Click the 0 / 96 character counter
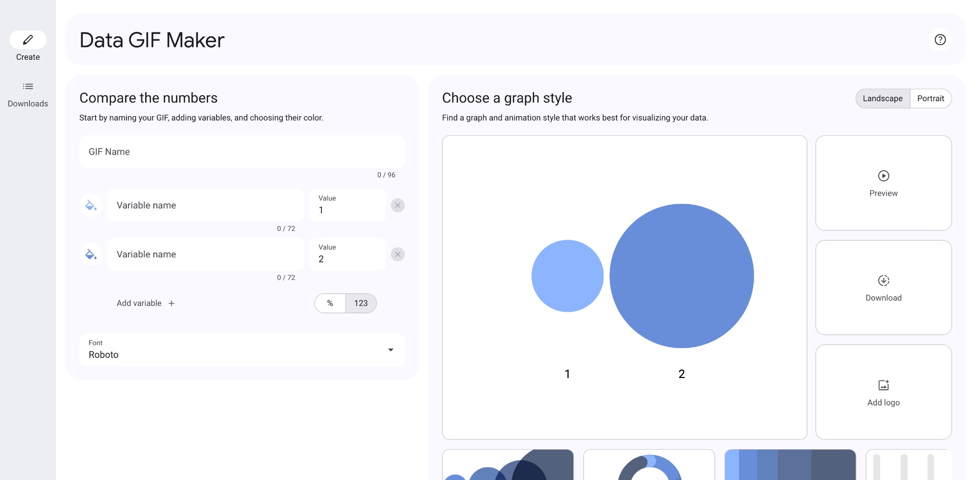The image size is (980, 480). [x=386, y=175]
